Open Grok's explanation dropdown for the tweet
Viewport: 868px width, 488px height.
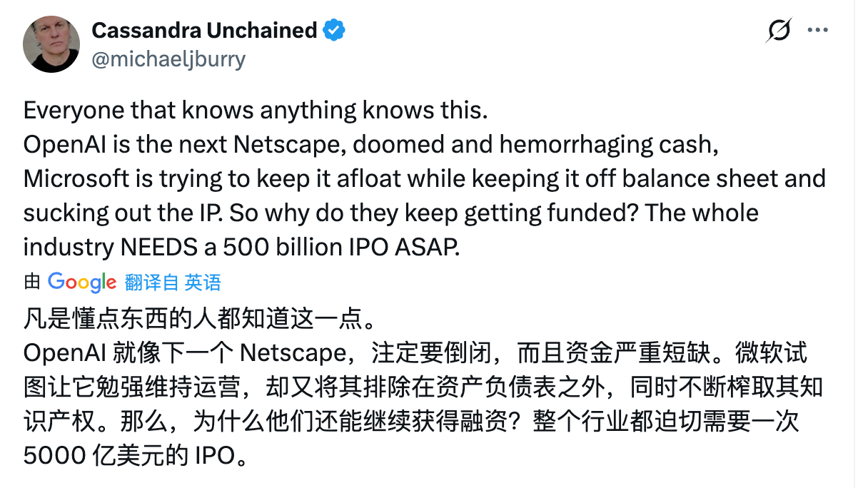click(x=779, y=29)
